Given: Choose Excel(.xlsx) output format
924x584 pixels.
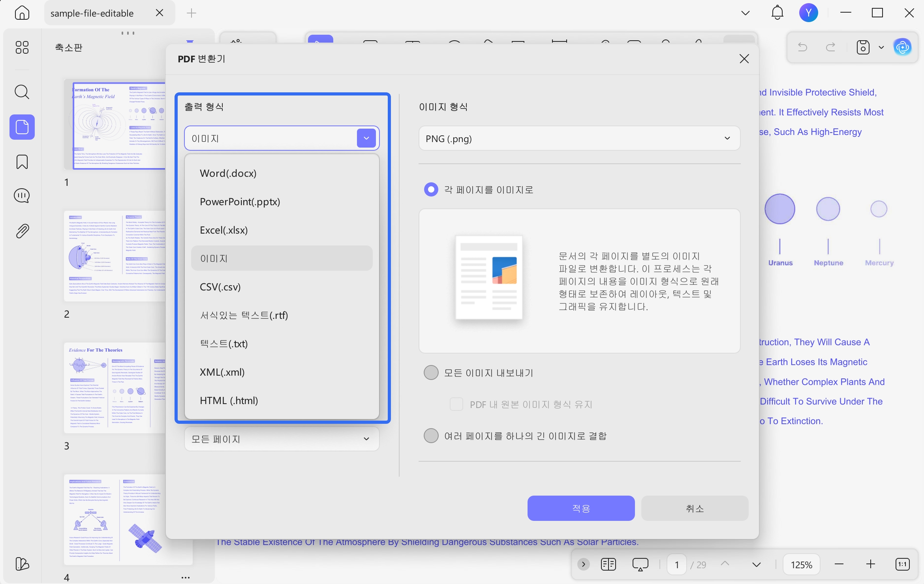Looking at the screenshot, I should (282, 230).
